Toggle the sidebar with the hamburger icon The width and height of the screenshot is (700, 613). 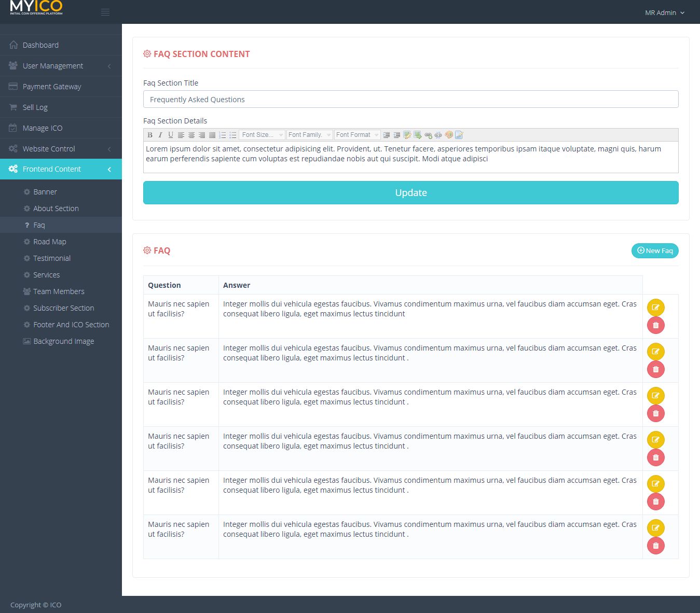point(105,12)
